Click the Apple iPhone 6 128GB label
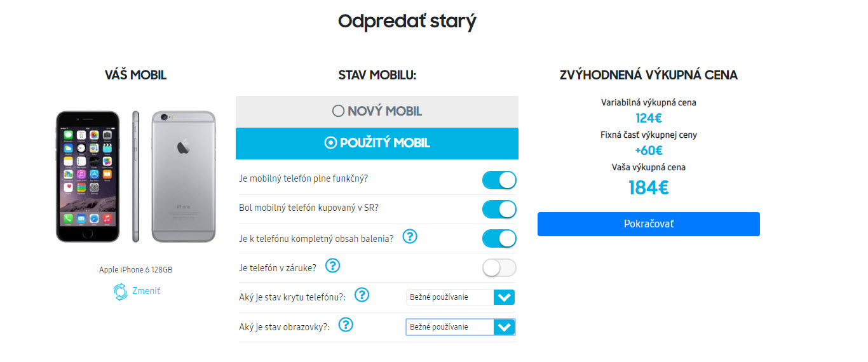The image size is (868, 362). pos(135,270)
